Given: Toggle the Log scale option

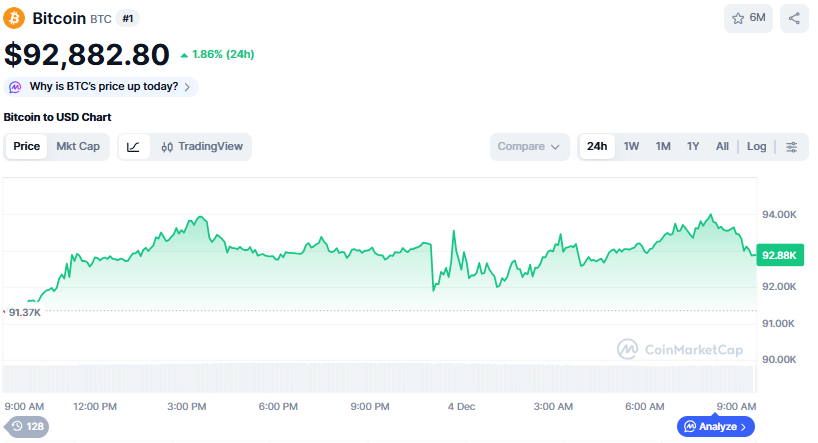Looking at the screenshot, I should (x=756, y=147).
